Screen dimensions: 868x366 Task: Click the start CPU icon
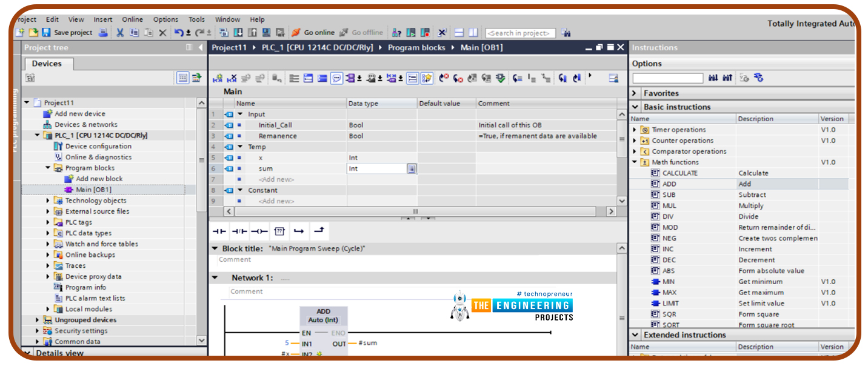tap(411, 33)
